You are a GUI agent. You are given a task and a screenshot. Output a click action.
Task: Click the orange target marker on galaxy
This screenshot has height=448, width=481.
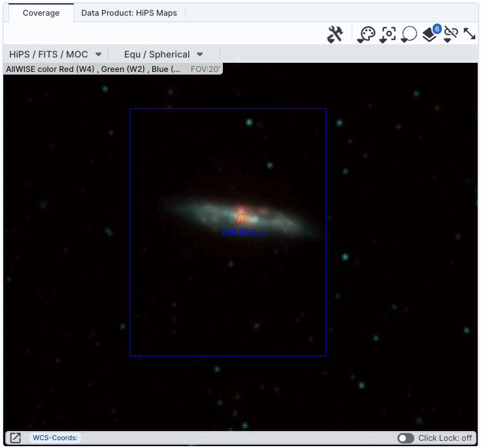(x=241, y=218)
